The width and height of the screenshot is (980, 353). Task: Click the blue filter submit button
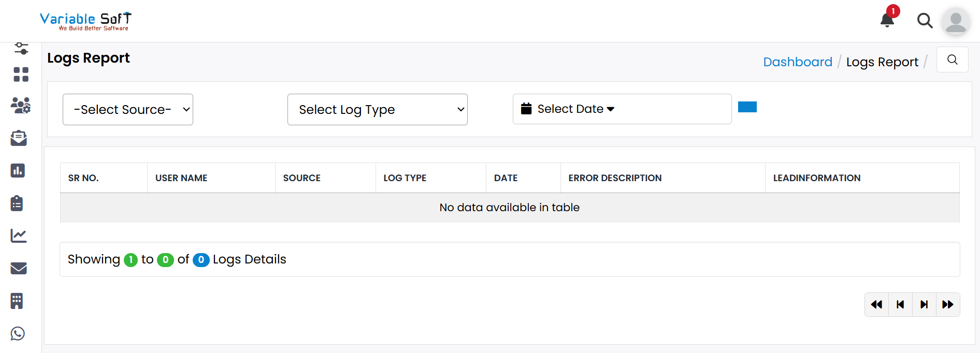point(747,107)
